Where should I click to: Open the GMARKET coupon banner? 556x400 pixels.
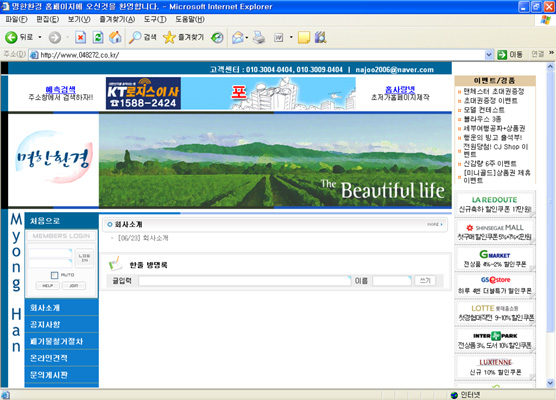coord(495,259)
